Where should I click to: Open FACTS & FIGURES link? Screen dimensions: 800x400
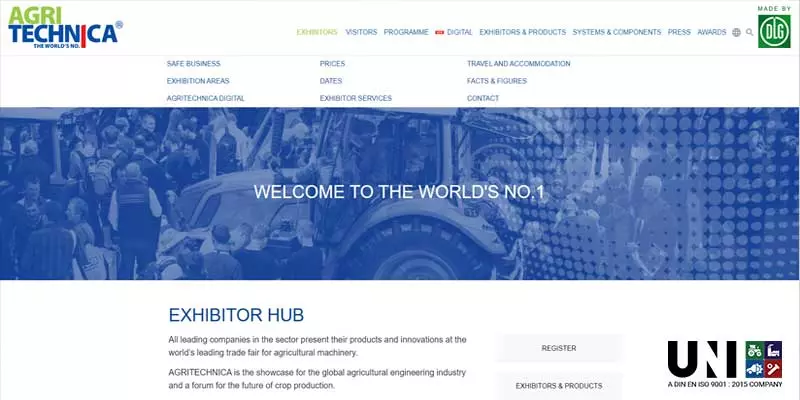496,81
